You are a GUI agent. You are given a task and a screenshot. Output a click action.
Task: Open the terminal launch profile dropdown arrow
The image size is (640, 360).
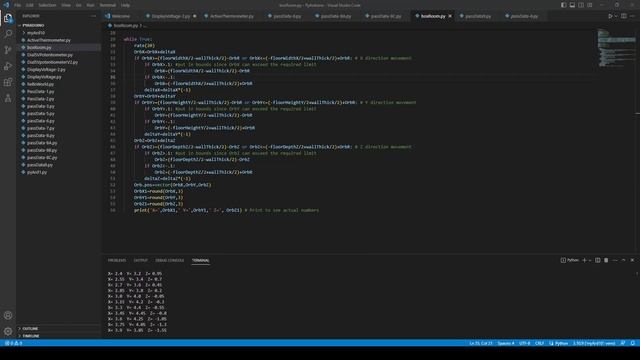pyautogui.click(x=590, y=260)
